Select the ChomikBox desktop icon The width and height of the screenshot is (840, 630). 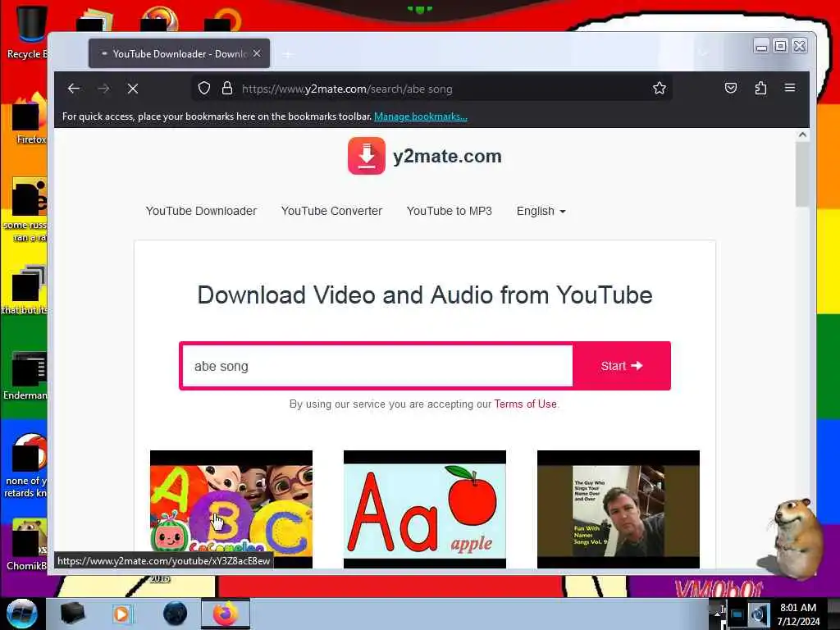tap(27, 544)
